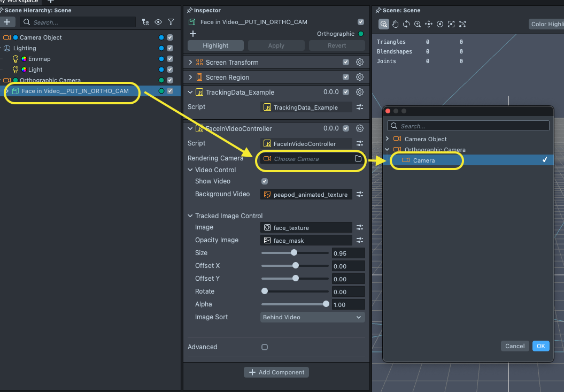
Task: Open Screen Transform component settings gear
Action: 360,62
